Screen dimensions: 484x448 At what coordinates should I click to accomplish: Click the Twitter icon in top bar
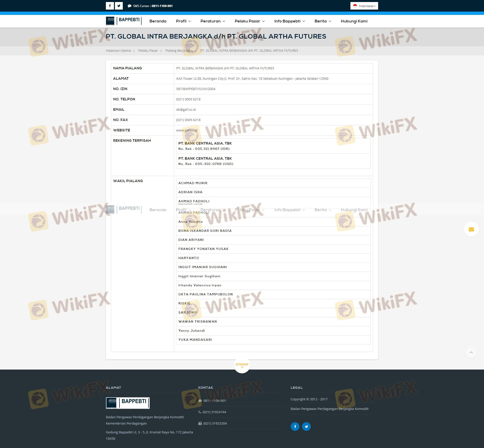pos(119,6)
